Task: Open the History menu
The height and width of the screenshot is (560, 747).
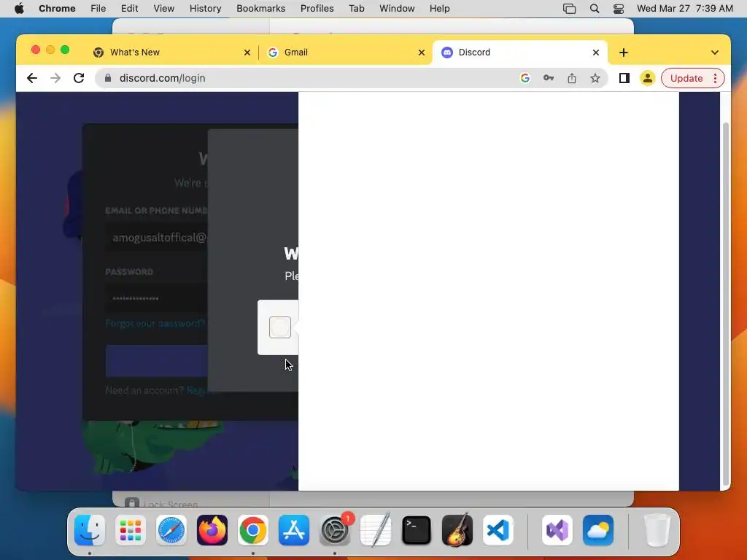Action: pos(205,9)
